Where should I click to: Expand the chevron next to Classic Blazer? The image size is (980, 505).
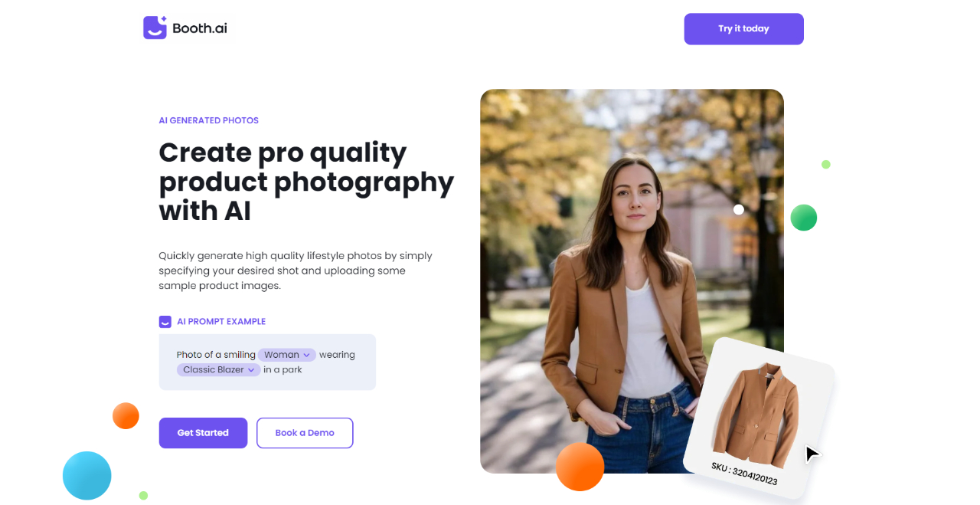pyautogui.click(x=250, y=370)
